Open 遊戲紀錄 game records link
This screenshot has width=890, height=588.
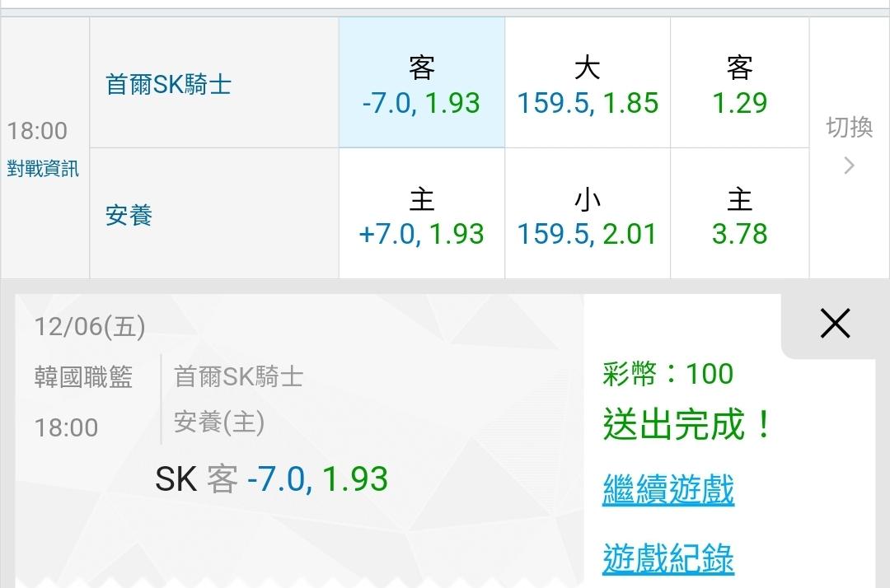pyautogui.click(x=668, y=558)
